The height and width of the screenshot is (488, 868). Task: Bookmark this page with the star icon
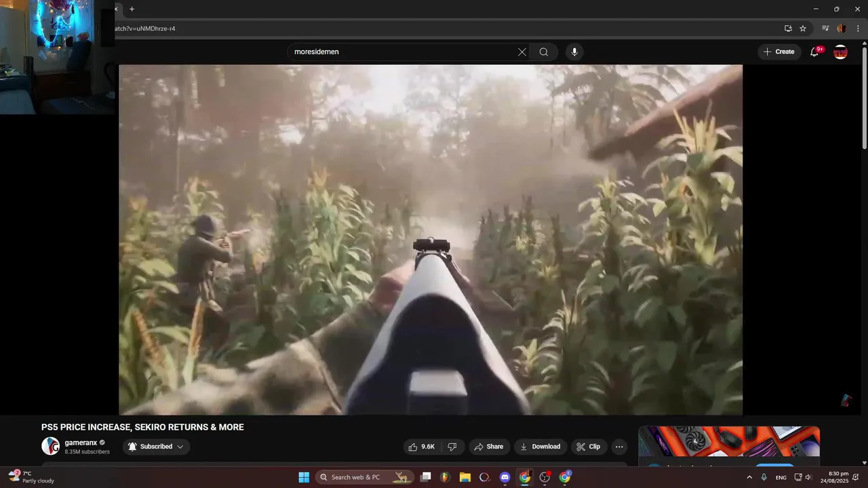pos(803,28)
